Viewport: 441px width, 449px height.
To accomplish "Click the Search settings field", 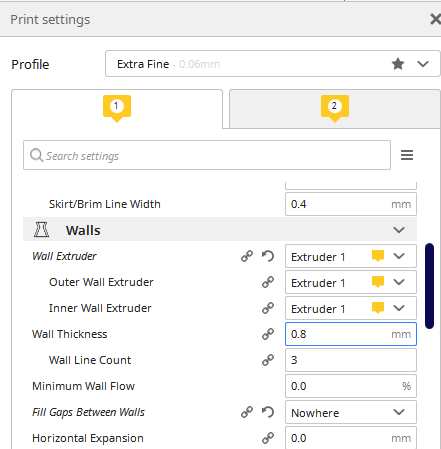I will 207,155.
